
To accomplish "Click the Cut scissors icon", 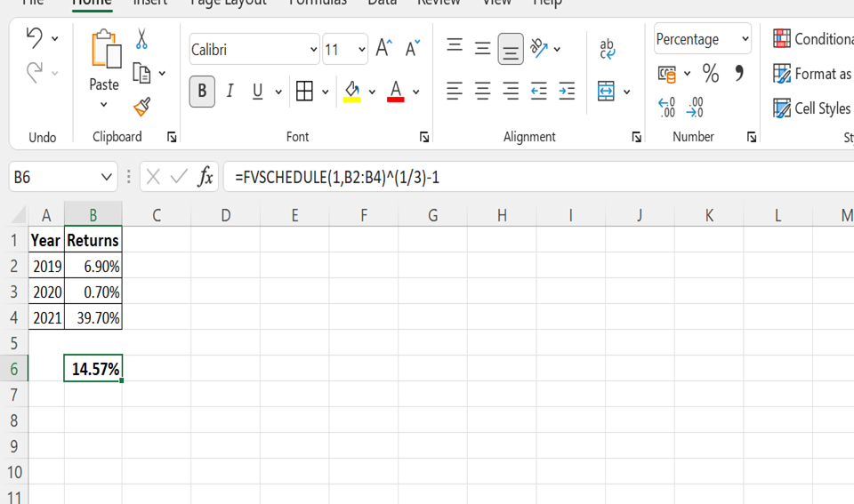I will point(141,39).
